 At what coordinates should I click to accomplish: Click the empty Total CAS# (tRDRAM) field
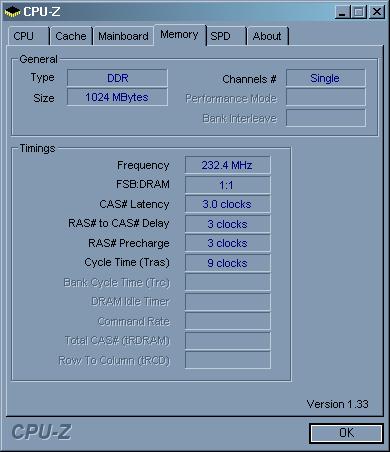point(228,341)
